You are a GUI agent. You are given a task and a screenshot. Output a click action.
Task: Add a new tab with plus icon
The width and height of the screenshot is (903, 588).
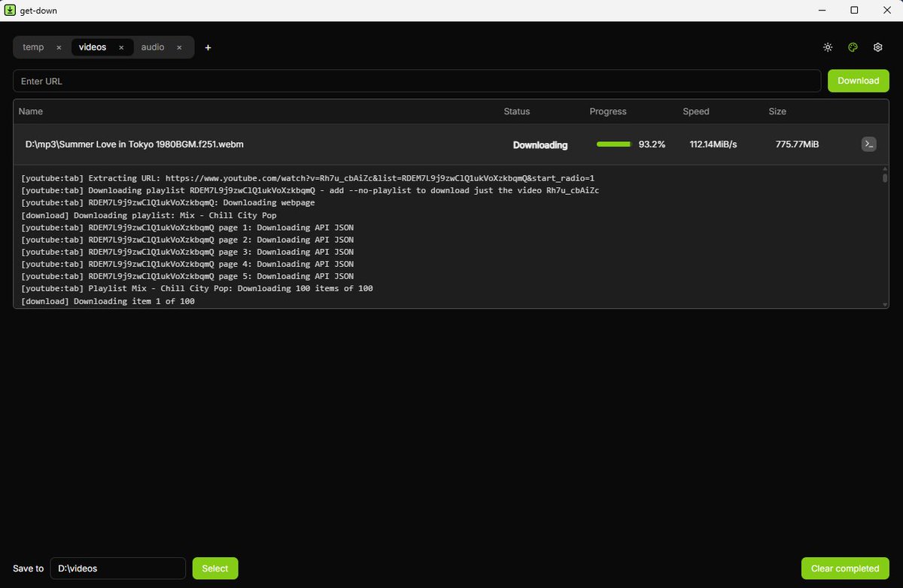[208, 47]
